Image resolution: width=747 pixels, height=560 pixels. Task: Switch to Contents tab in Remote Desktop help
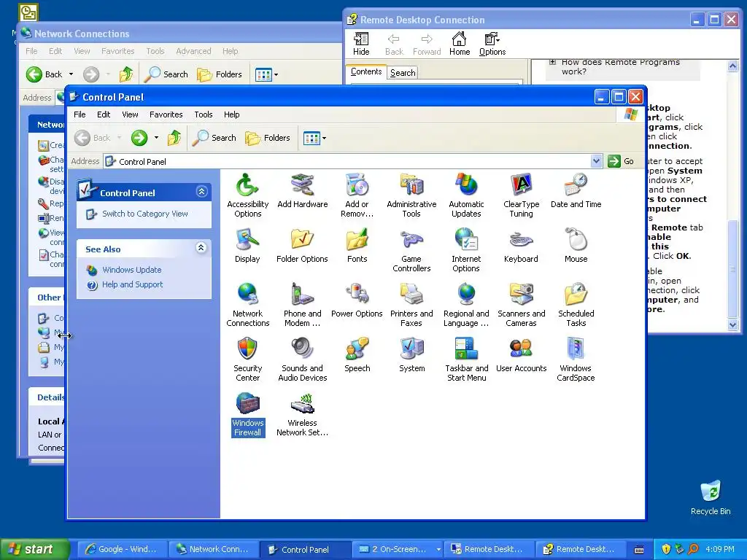(x=366, y=71)
